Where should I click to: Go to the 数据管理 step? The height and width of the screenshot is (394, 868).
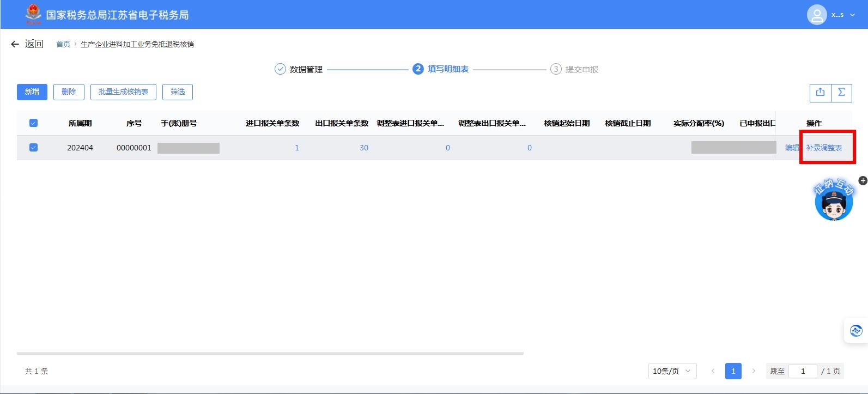coord(299,69)
